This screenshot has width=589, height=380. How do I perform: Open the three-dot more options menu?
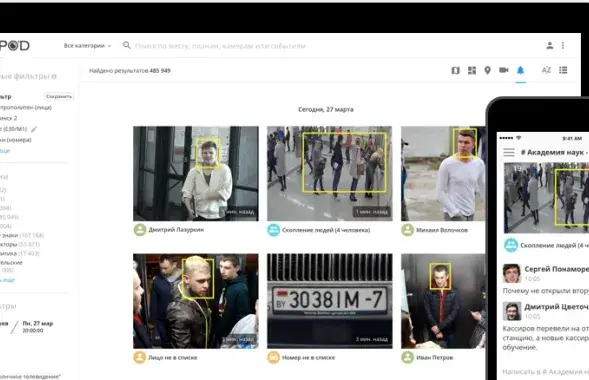(x=563, y=45)
